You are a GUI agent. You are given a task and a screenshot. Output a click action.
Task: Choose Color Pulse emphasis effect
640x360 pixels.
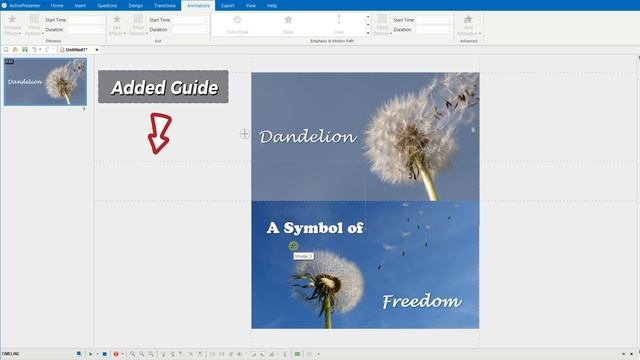click(237, 24)
